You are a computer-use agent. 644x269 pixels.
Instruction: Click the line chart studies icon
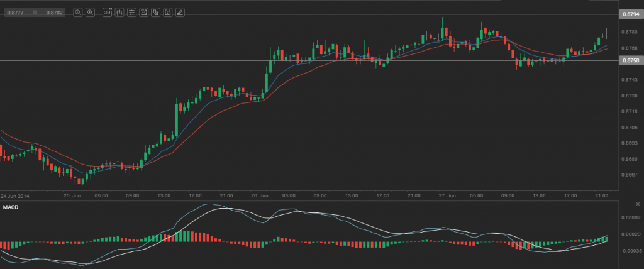coord(143,12)
